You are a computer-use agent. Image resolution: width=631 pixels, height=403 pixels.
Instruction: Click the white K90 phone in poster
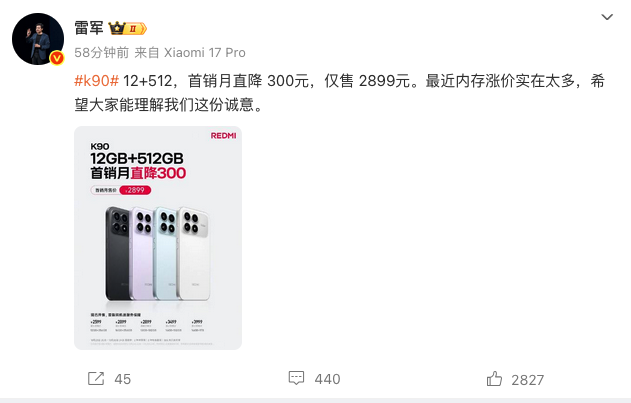click(x=195, y=254)
